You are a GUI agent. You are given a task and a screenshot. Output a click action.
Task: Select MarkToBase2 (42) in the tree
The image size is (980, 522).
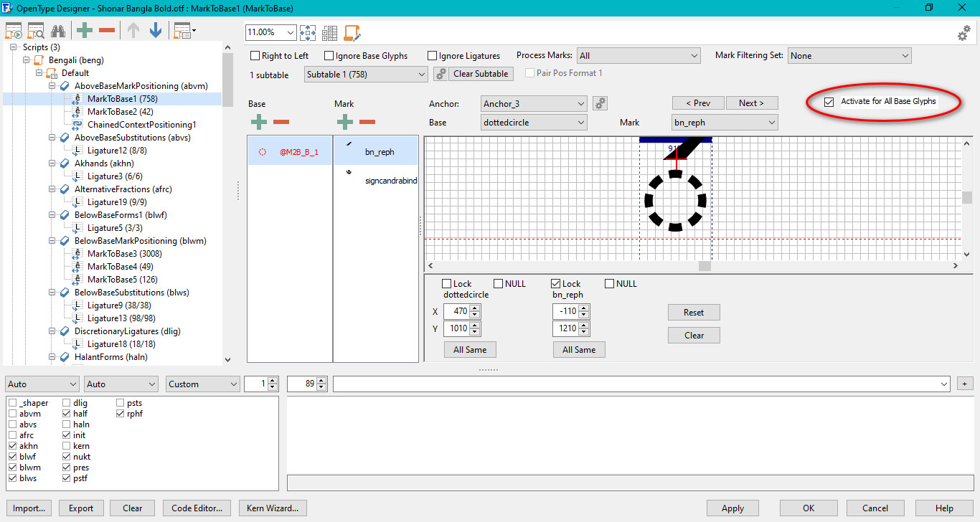120,112
